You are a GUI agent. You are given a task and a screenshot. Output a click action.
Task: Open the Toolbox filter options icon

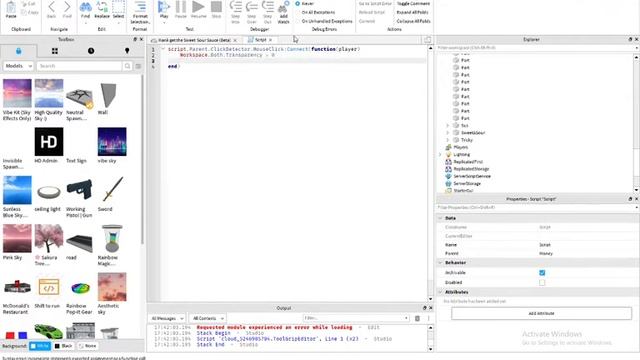(x=138, y=66)
